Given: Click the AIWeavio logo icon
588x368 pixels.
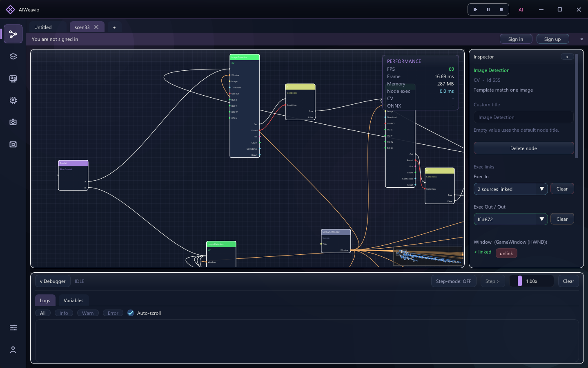Looking at the screenshot, I should (x=11, y=9).
